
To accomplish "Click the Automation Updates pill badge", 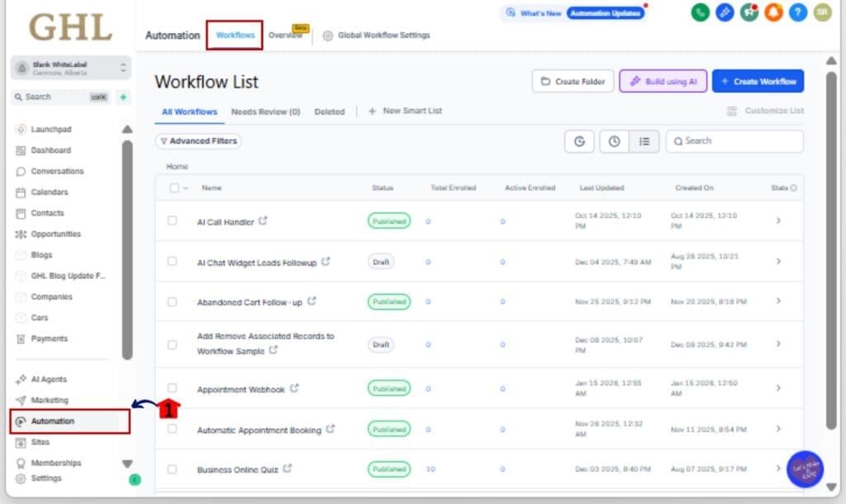I will (606, 12).
